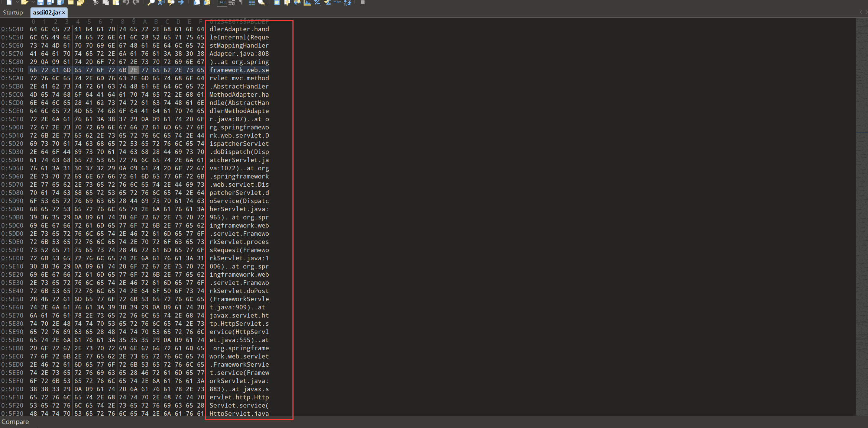Toggle column mode icon

pyautogui.click(x=252, y=2)
